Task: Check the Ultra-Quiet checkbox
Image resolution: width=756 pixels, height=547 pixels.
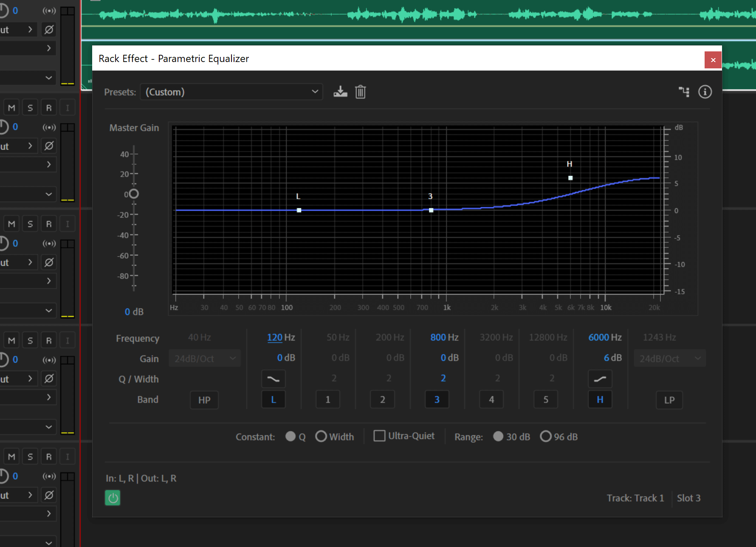Action: point(379,436)
